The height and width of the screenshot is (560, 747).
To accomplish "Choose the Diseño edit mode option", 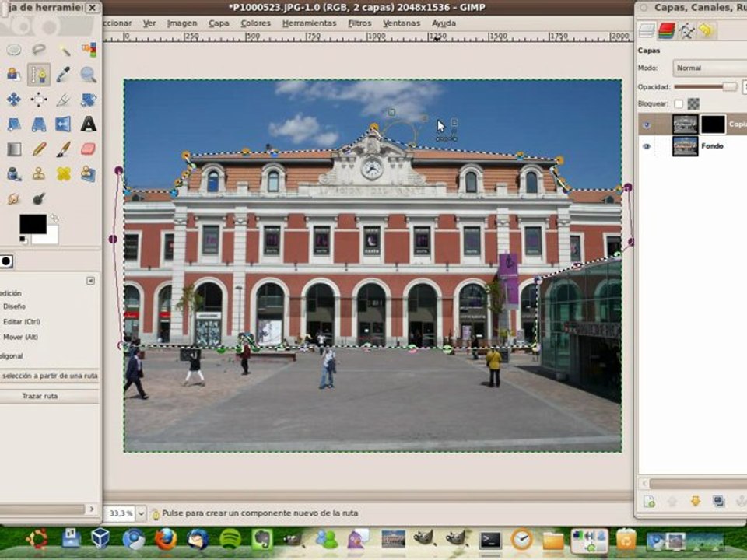I will 14,306.
